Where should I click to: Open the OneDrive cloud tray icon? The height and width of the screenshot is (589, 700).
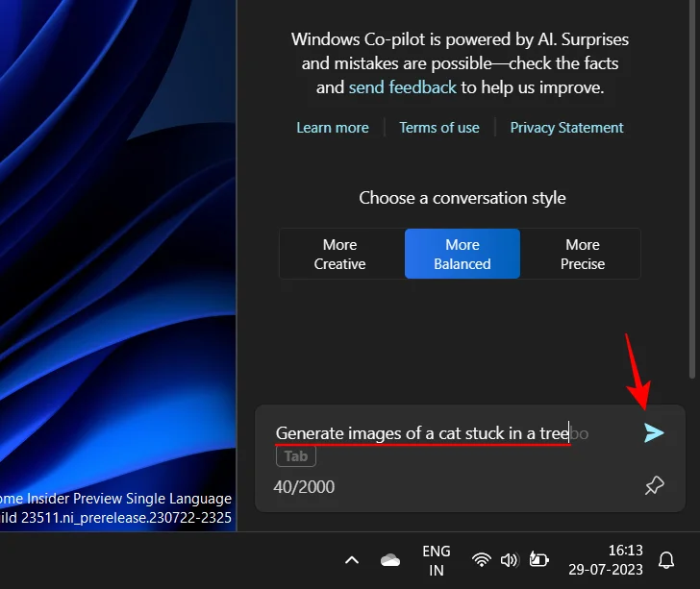pos(390,560)
